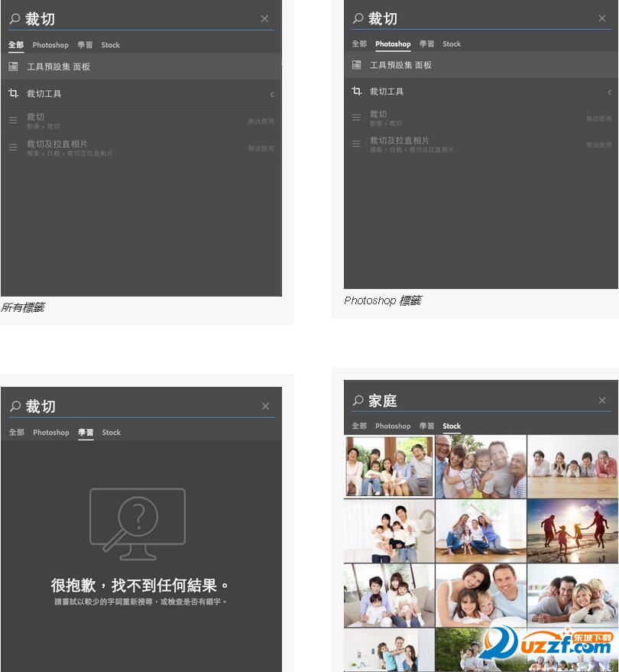Image resolution: width=619 pixels, height=672 pixels.
Task: Click the magnifier icon beside 家庭 search text
Action: point(358,401)
